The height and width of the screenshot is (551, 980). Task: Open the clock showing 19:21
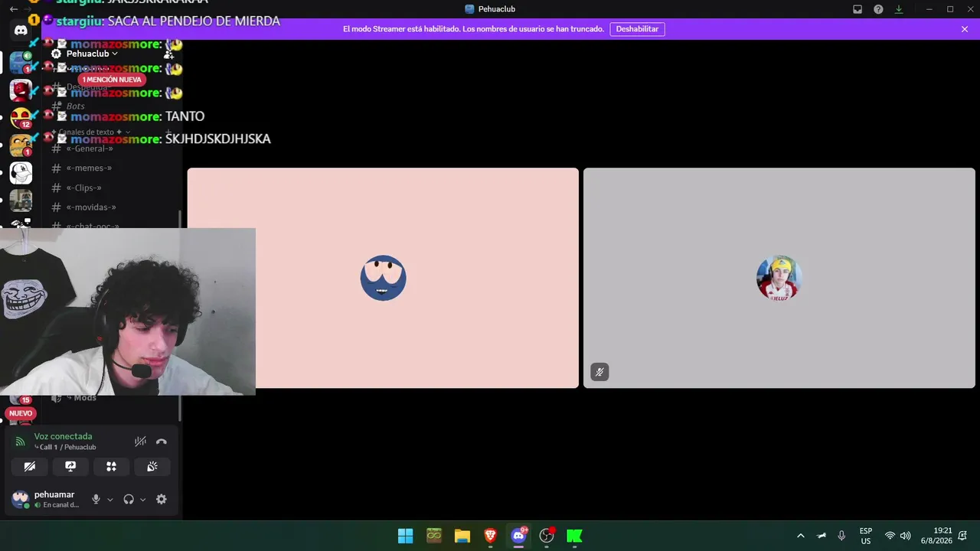coord(936,536)
